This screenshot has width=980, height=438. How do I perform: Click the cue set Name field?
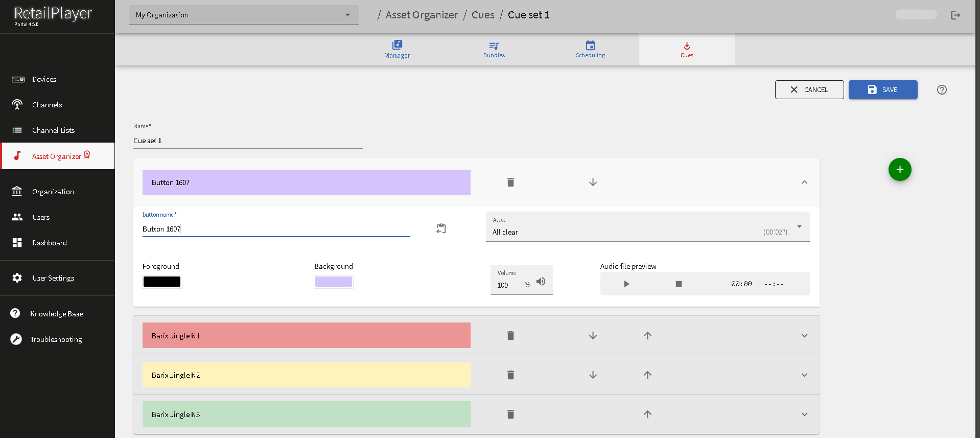click(x=248, y=141)
